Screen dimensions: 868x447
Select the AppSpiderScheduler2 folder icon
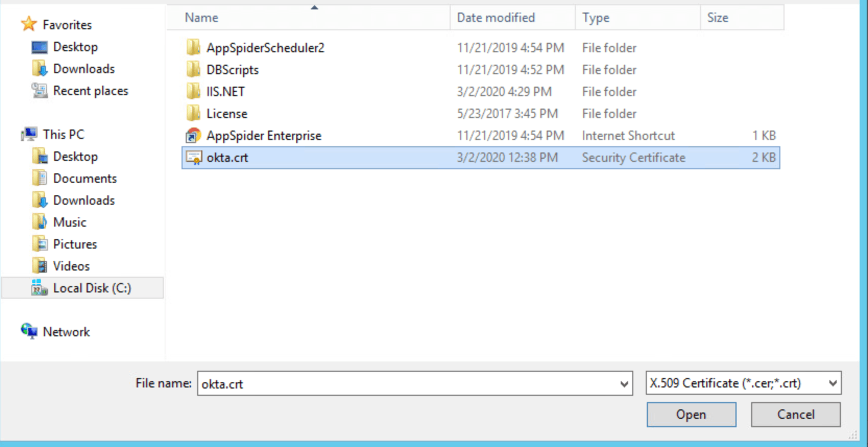194,48
